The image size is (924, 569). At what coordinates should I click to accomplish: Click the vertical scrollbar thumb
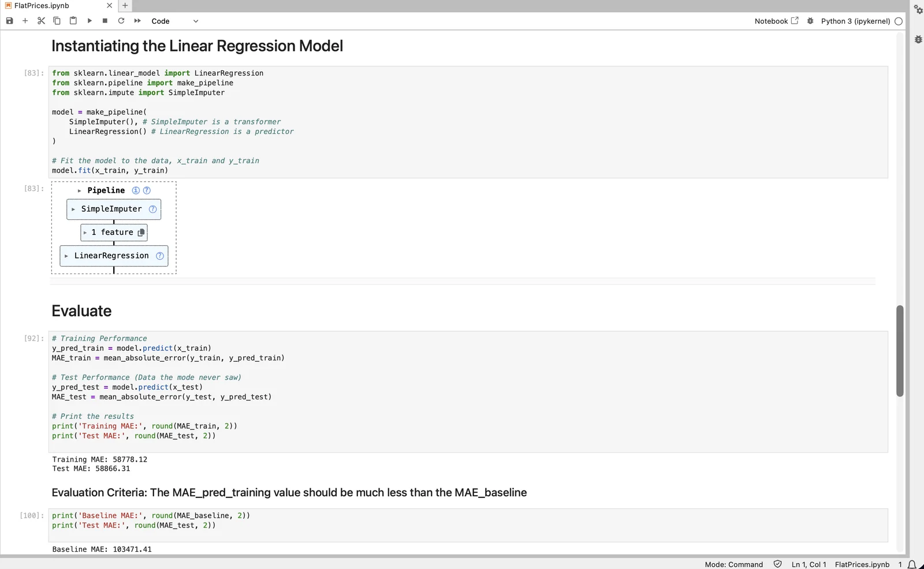[x=900, y=351]
